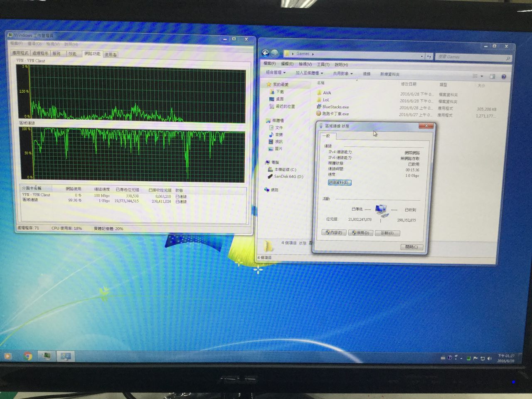Expand the 共用對象 dropdown
The image size is (532, 399).
point(342,74)
